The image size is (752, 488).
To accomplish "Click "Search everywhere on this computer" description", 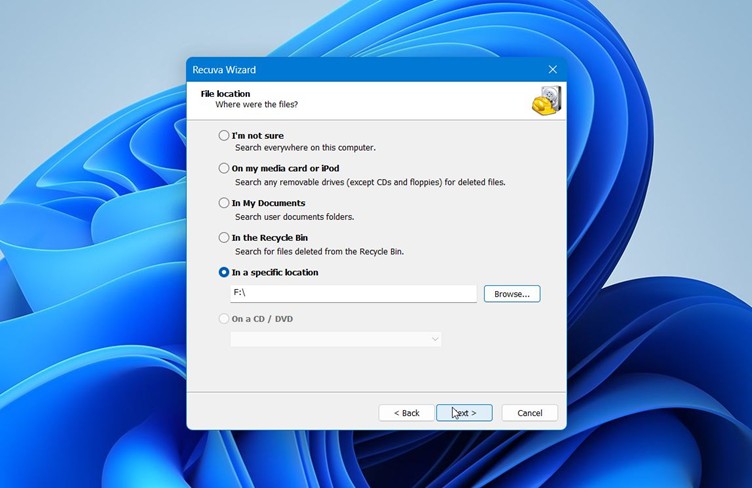I will pyautogui.click(x=305, y=148).
